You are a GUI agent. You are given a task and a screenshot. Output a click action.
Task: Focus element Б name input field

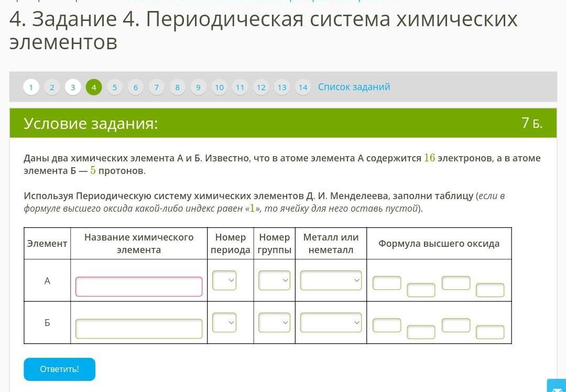pyautogui.click(x=139, y=329)
